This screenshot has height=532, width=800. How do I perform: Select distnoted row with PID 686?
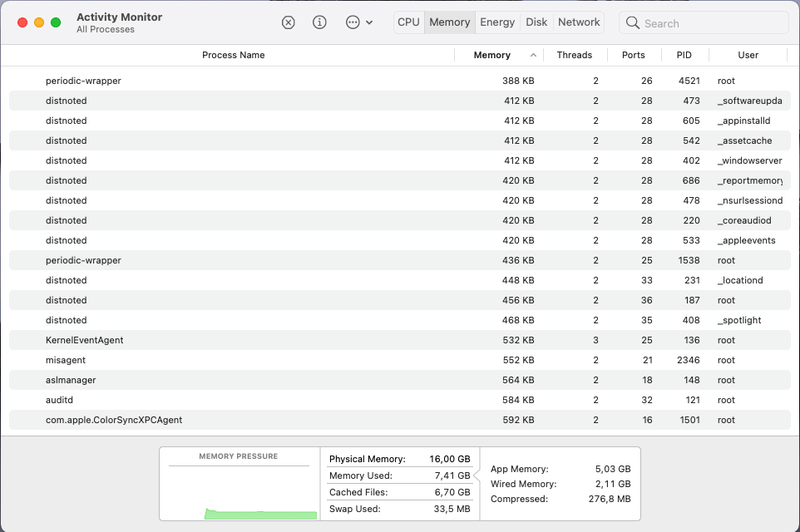point(400,180)
